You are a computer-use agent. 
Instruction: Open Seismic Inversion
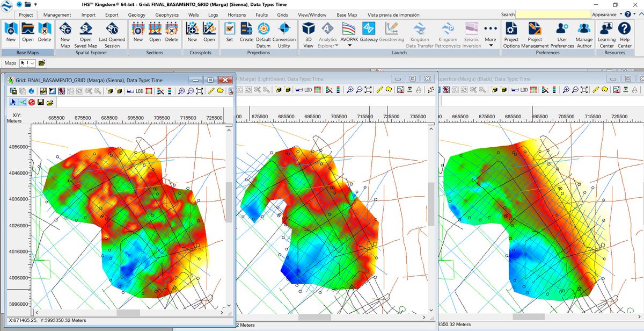coord(472,35)
